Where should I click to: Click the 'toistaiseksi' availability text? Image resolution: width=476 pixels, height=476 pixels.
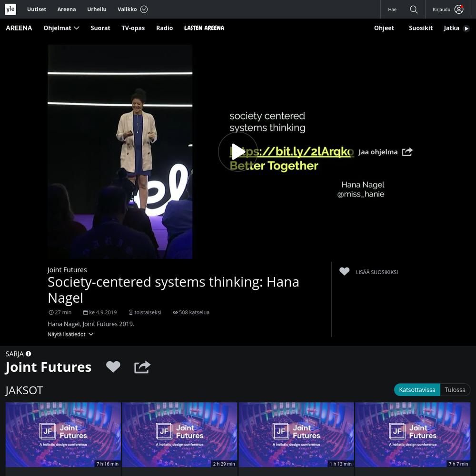tap(148, 312)
